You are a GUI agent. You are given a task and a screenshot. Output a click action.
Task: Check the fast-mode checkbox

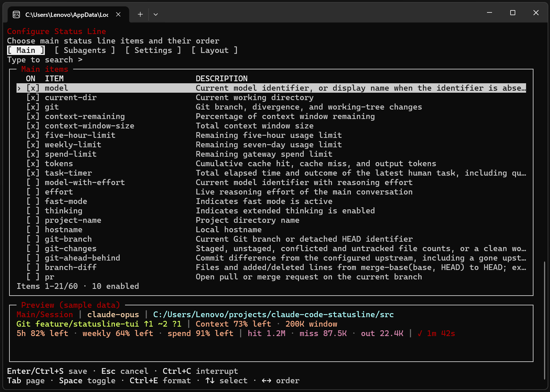(33, 201)
